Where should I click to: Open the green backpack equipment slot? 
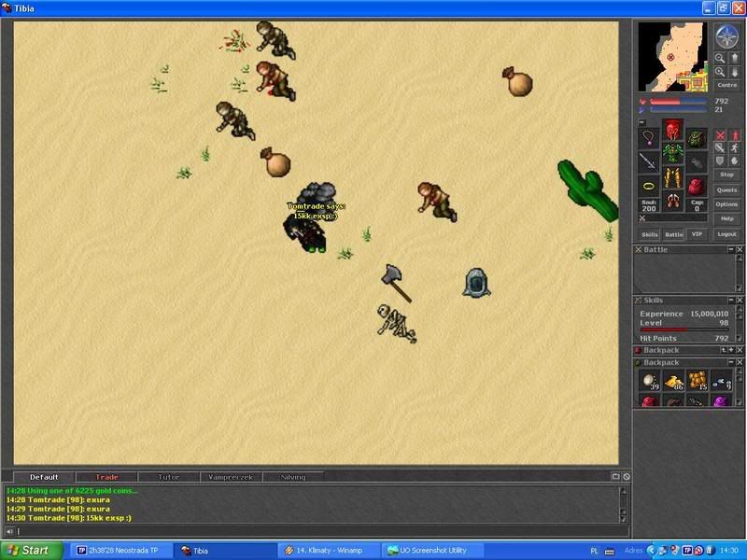[697, 138]
